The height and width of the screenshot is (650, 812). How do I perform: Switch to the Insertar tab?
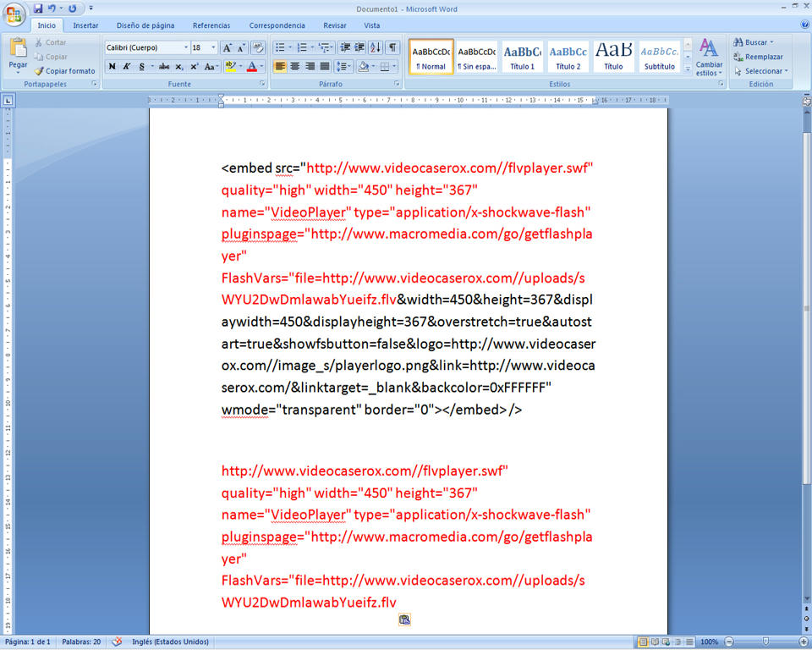pos(85,25)
